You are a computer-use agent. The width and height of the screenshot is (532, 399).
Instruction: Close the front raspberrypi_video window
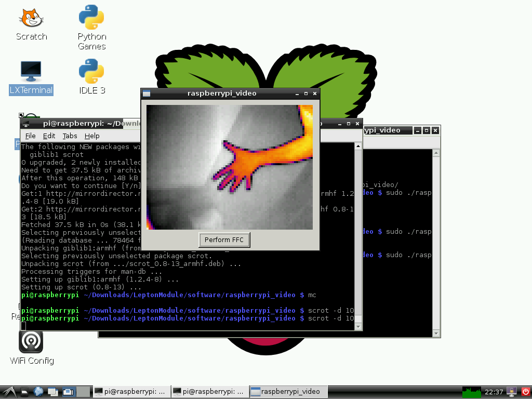[315, 94]
